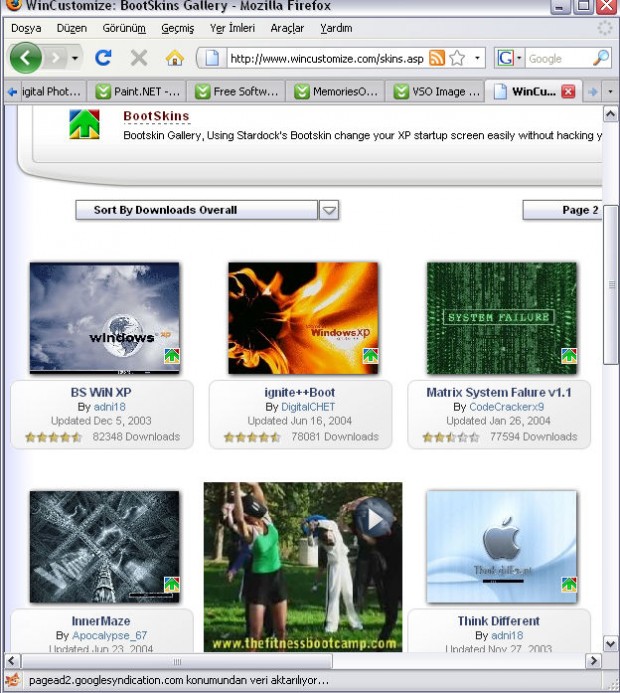Click the Page 2 button
This screenshot has width=620, height=693.
(562, 210)
